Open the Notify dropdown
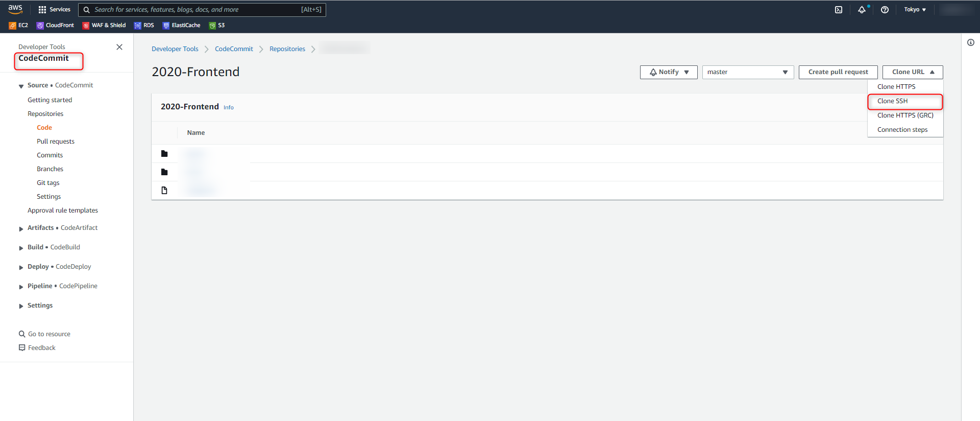 (x=669, y=72)
